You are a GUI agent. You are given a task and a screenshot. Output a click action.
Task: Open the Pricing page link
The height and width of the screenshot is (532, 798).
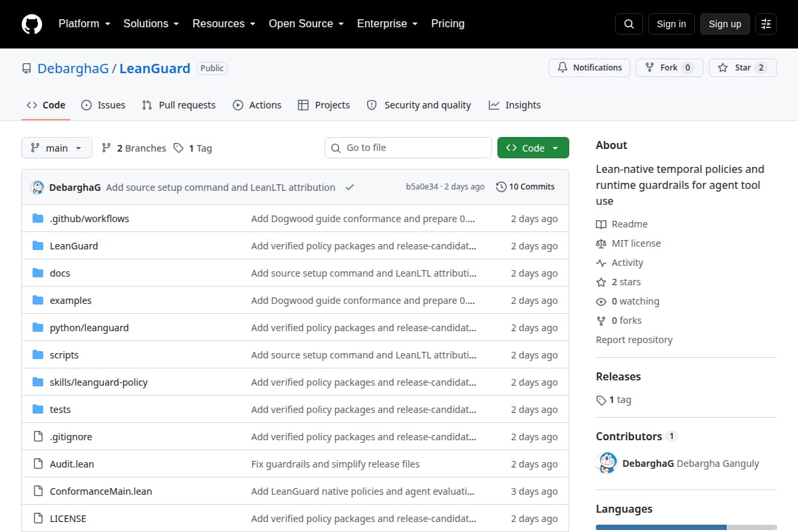[448, 24]
